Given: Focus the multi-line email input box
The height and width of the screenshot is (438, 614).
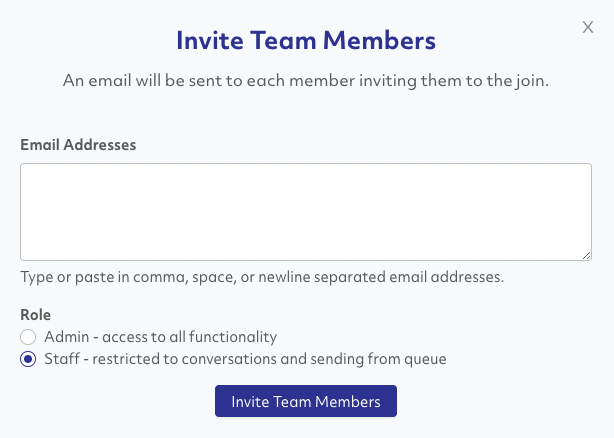Looking at the screenshot, I should click(306, 212).
